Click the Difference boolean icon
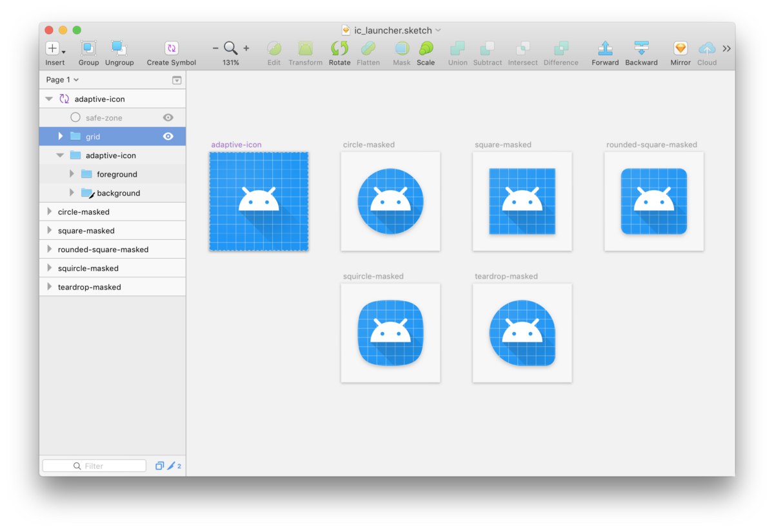The image size is (774, 532). [x=561, y=48]
